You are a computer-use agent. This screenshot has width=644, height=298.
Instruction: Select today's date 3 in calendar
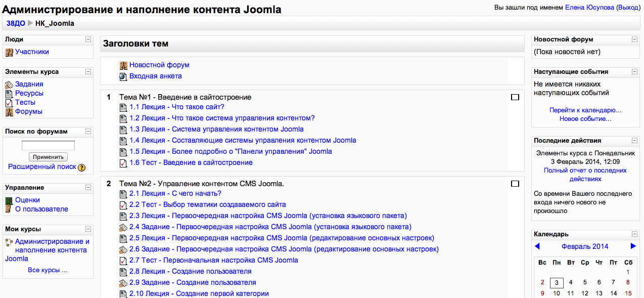[x=557, y=282]
